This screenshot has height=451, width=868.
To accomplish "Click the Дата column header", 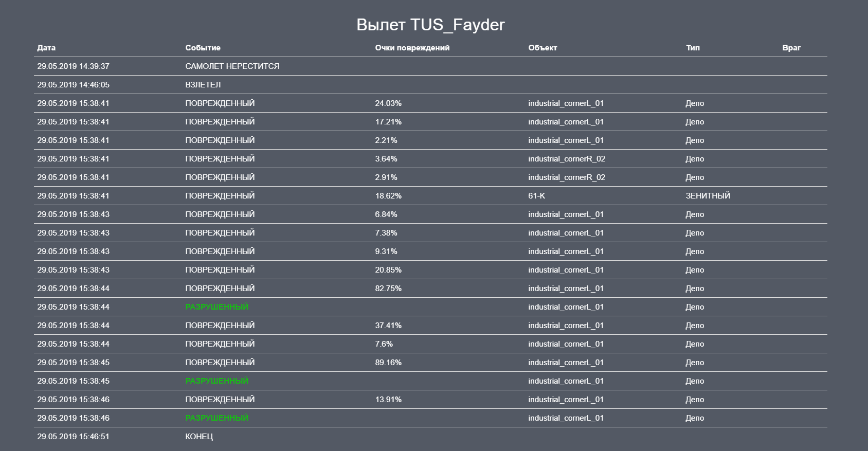I will tap(46, 48).
